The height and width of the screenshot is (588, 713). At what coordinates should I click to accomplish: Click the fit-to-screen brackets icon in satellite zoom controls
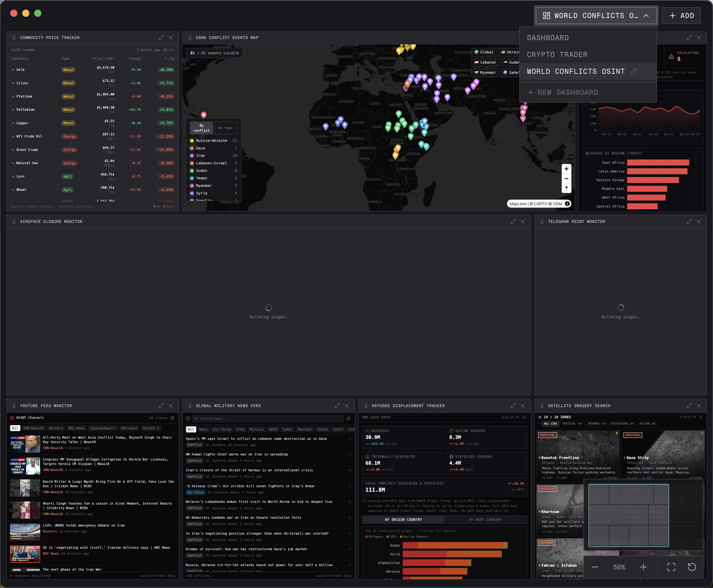point(671,567)
